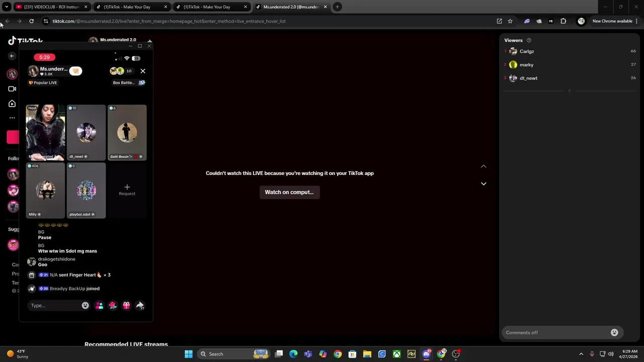Go back with the TikTok sidebar arrow
Viewport: 644px width, 362px height.
pyautogui.click(x=12, y=56)
